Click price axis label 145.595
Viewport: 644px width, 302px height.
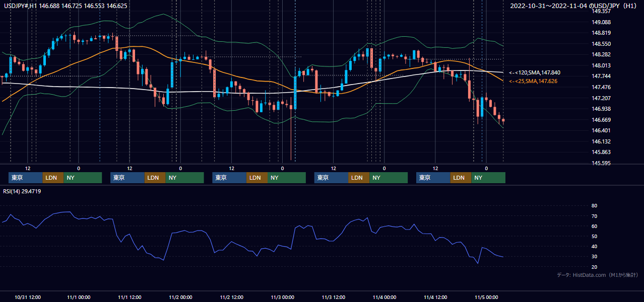tap(601, 163)
